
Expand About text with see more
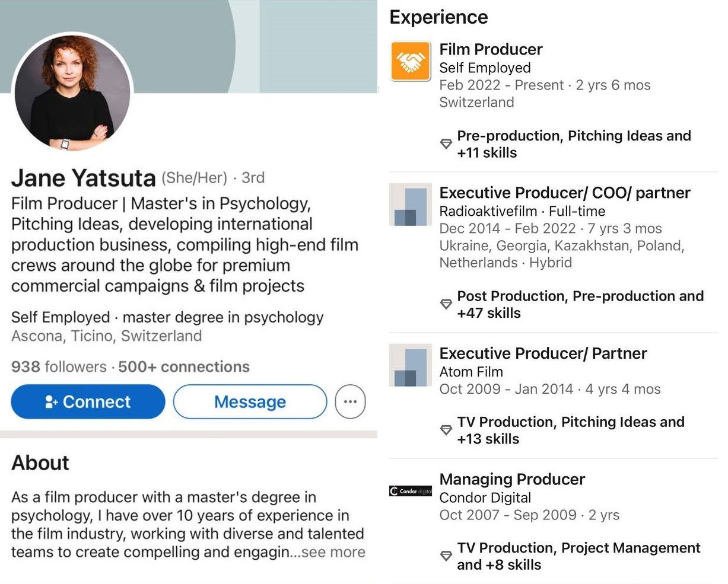pyautogui.click(x=333, y=553)
